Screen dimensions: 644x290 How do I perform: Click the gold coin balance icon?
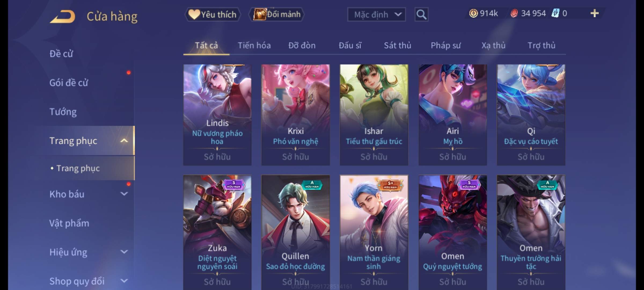tap(473, 13)
